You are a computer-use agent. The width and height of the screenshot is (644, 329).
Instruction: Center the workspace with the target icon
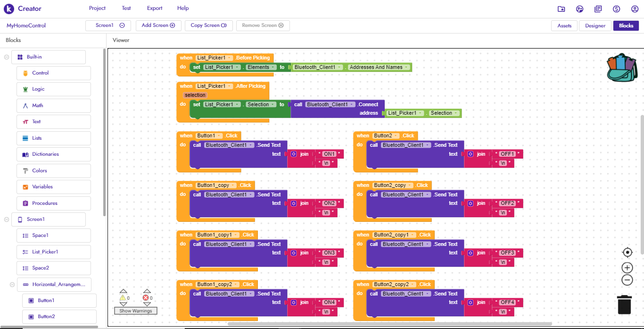(627, 253)
